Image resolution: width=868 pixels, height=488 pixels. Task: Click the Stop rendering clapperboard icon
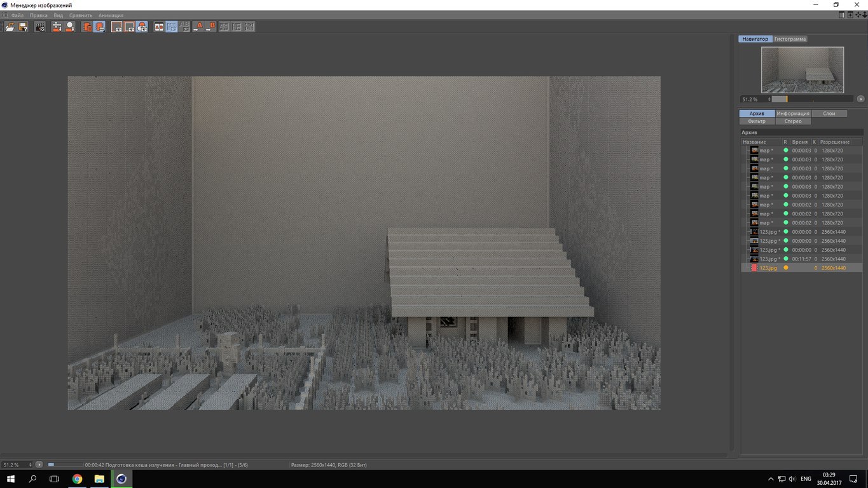[x=40, y=27]
